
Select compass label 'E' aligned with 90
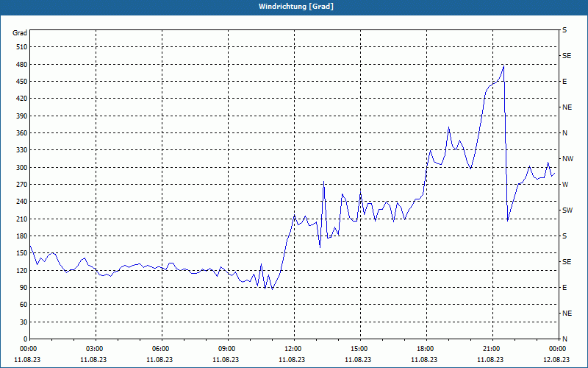click(564, 288)
